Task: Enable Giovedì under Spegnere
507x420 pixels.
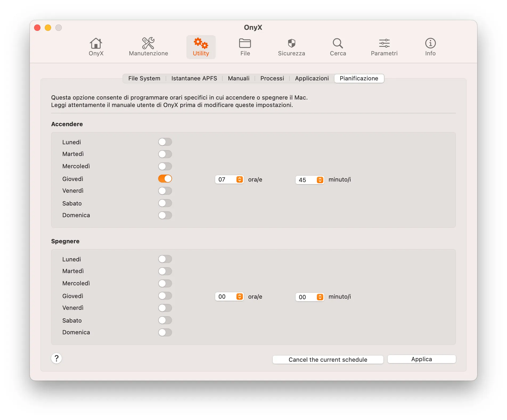Action: pos(165,296)
